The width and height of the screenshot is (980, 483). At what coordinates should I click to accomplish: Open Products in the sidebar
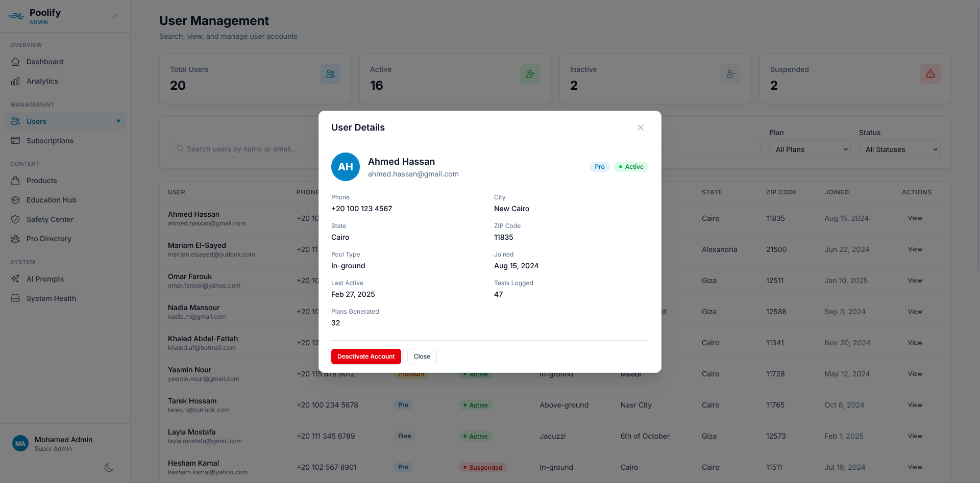[65, 181]
